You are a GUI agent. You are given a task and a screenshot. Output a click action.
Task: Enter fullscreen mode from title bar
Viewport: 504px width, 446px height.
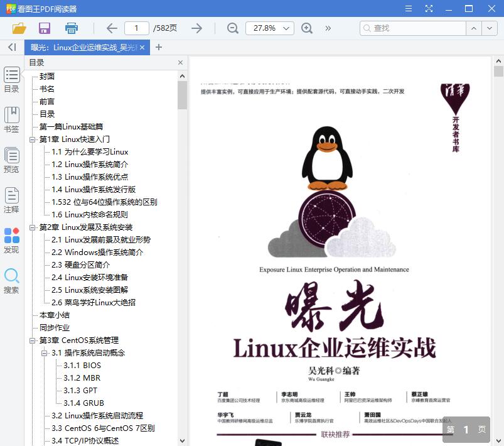coord(429,9)
